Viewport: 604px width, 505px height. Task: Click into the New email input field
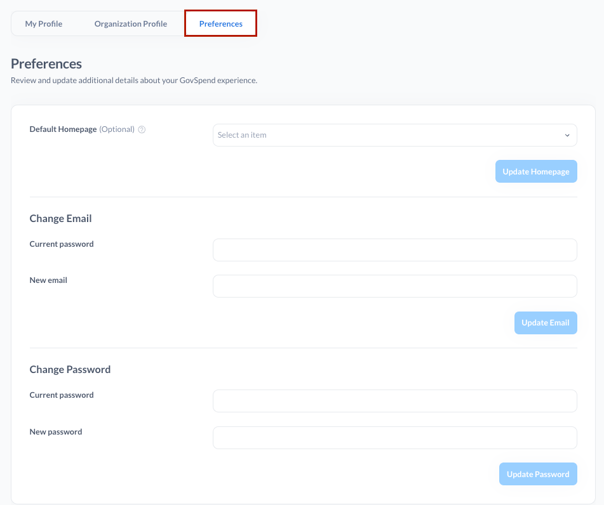point(394,287)
